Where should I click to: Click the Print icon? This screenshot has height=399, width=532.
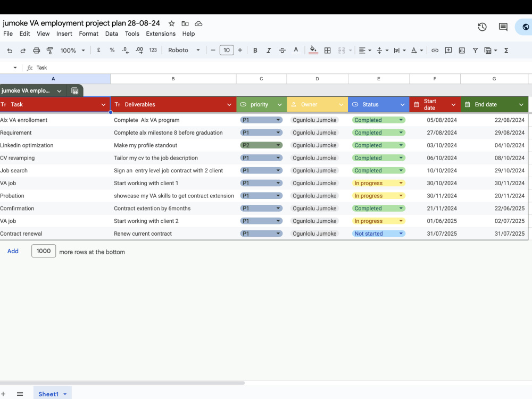point(36,51)
